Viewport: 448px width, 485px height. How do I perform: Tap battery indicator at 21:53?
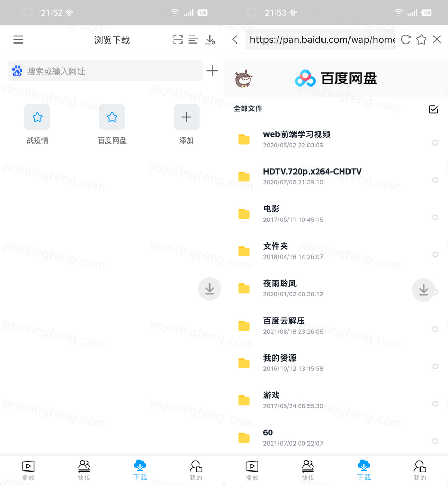pos(426,12)
